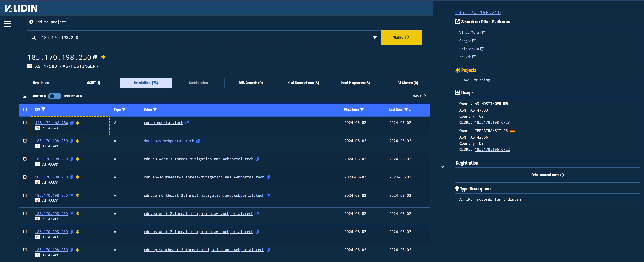Click the Cyprus flag next to AS 47583
The width and height of the screenshot is (644, 262).
[30, 66]
